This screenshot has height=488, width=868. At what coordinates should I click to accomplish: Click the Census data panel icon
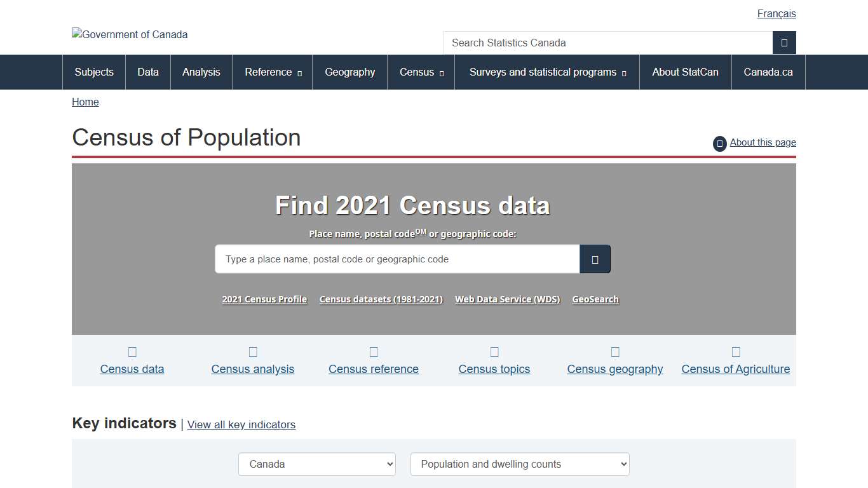click(x=132, y=351)
